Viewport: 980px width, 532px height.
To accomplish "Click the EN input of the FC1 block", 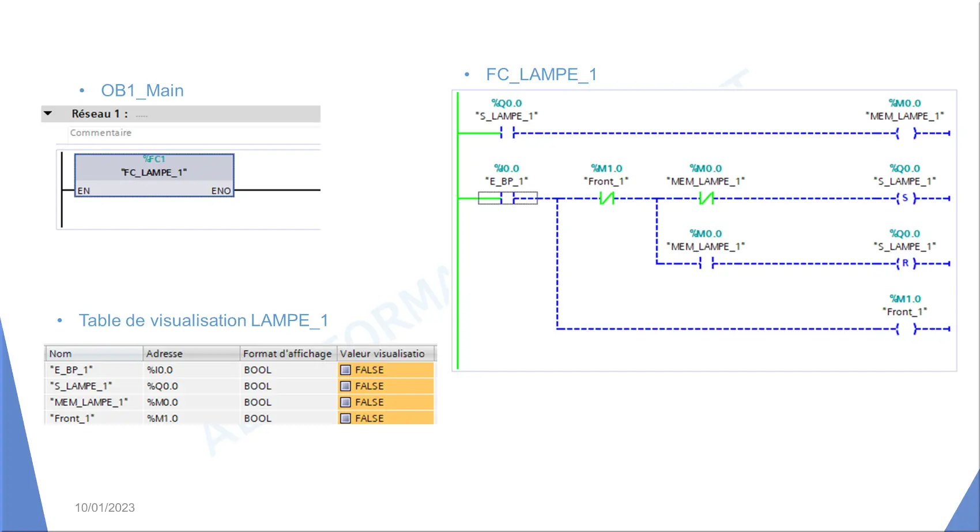I will (84, 191).
